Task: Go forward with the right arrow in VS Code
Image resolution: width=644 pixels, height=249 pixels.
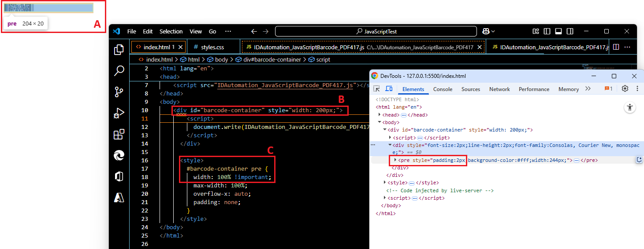Action: point(265,31)
